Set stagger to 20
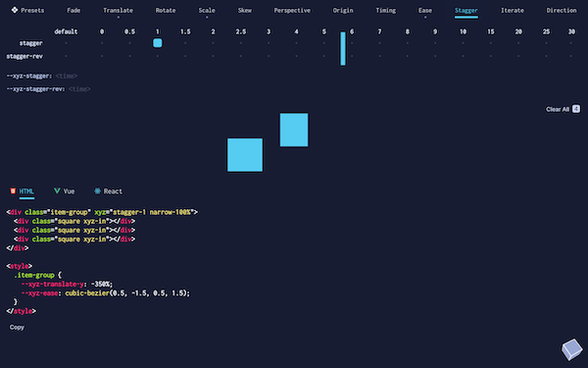This screenshot has height=368, width=588. pyautogui.click(x=518, y=43)
